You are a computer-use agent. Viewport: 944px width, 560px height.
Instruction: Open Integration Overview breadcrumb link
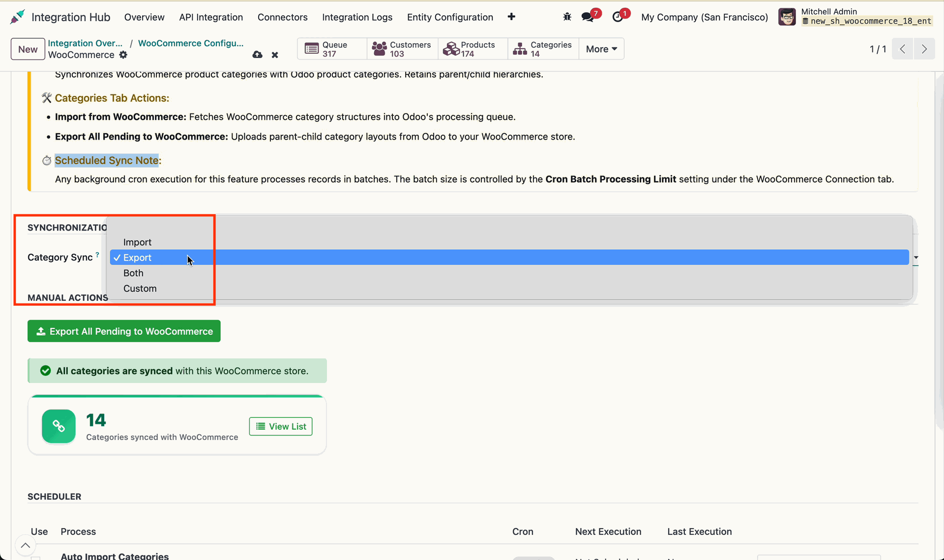coord(85,43)
